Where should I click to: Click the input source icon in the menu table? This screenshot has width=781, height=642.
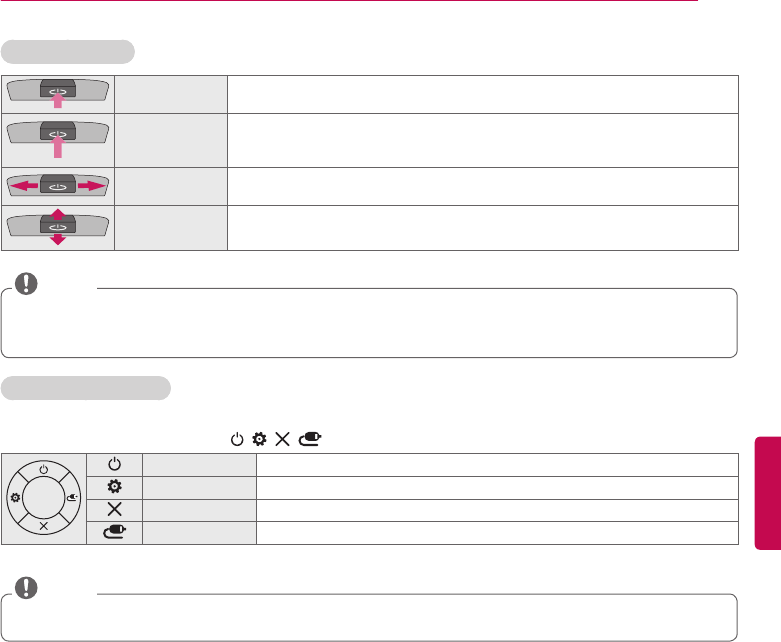tap(115, 532)
